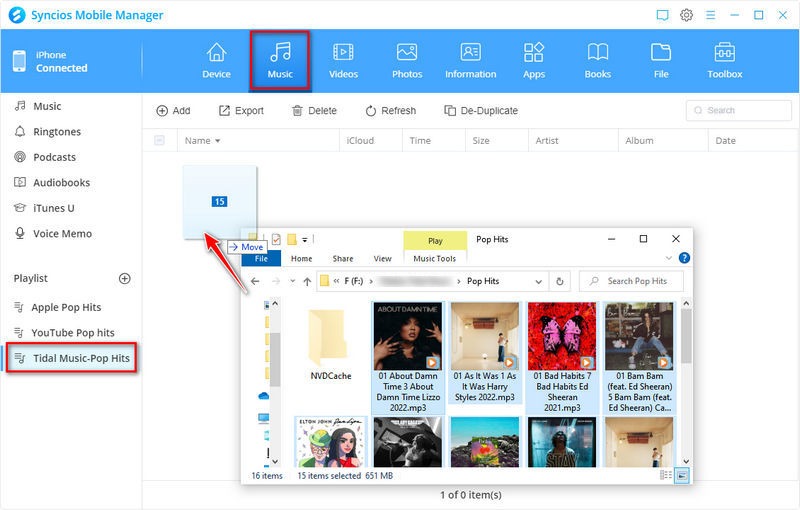Open the Toolbox section

point(724,61)
